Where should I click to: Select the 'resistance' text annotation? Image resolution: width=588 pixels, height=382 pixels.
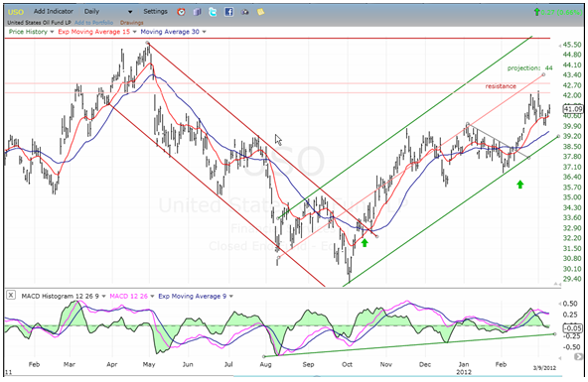click(501, 86)
